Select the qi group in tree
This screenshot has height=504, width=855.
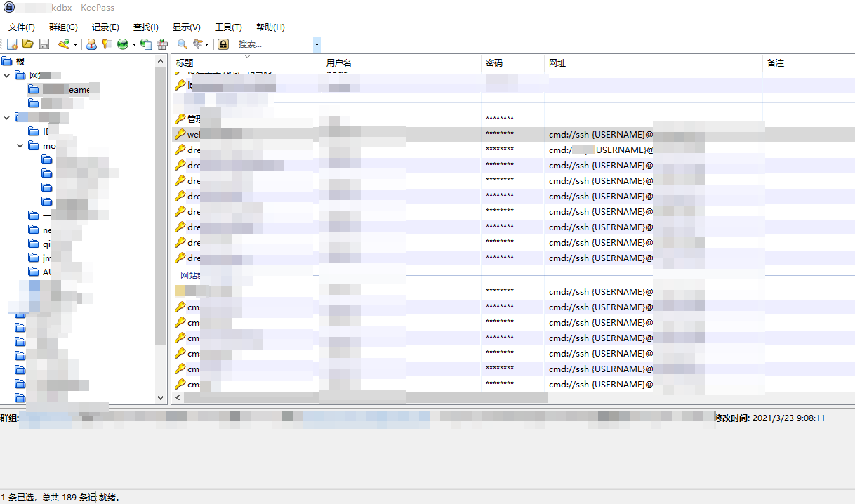(x=47, y=244)
